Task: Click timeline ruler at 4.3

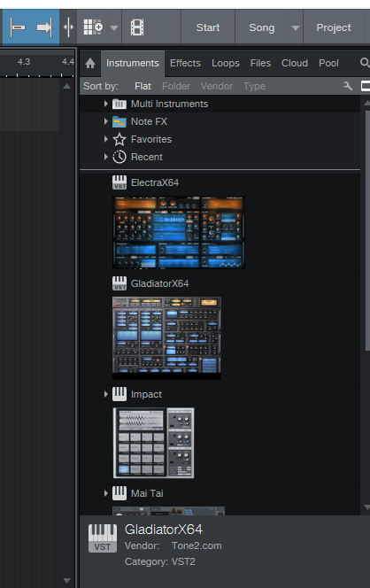Action: click(24, 61)
